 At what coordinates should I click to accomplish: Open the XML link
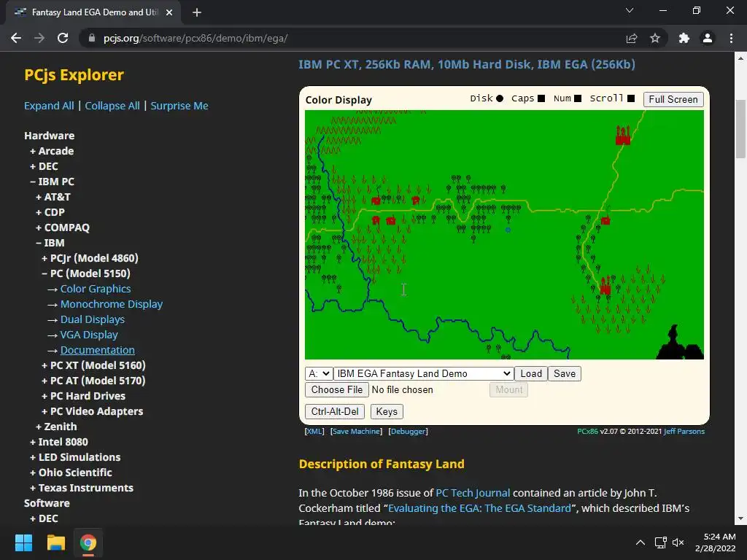pos(314,432)
